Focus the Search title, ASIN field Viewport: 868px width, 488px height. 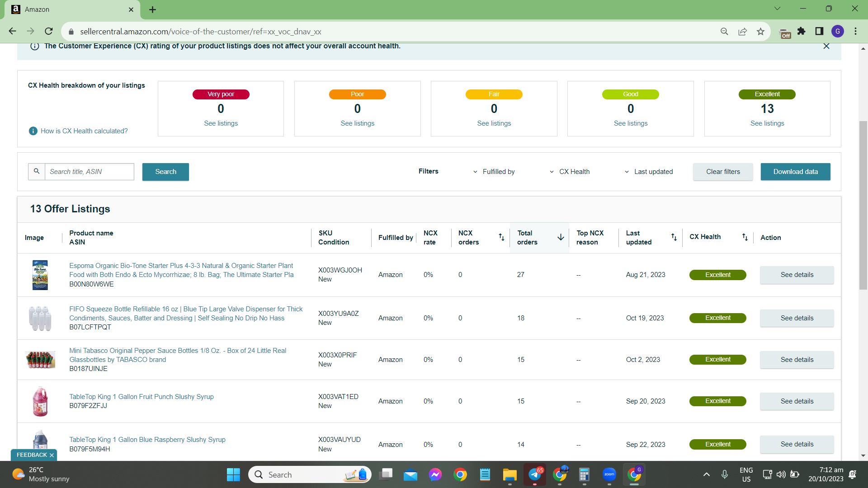[90, 172]
